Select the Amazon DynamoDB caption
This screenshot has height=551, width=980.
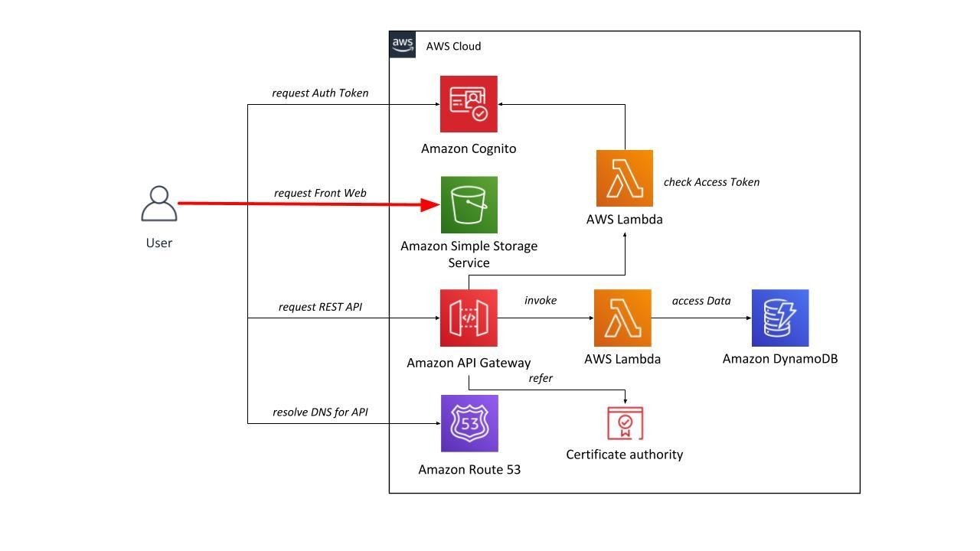[x=780, y=358]
